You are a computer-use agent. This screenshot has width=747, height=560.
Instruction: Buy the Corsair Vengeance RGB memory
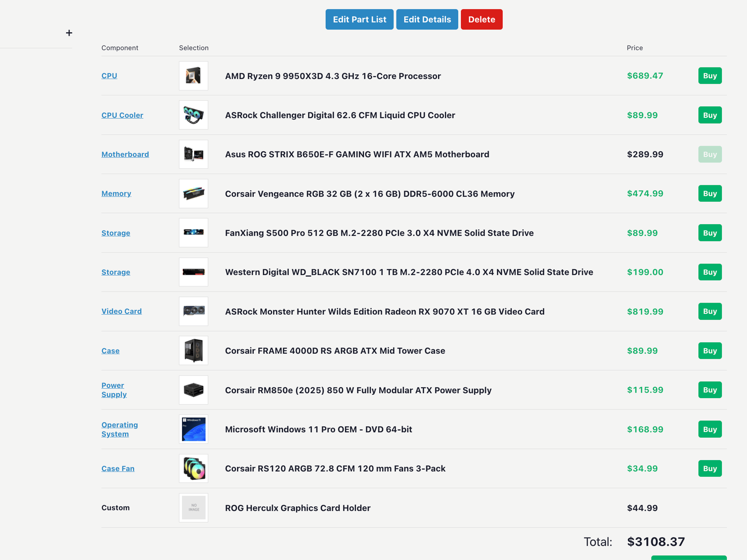710,194
